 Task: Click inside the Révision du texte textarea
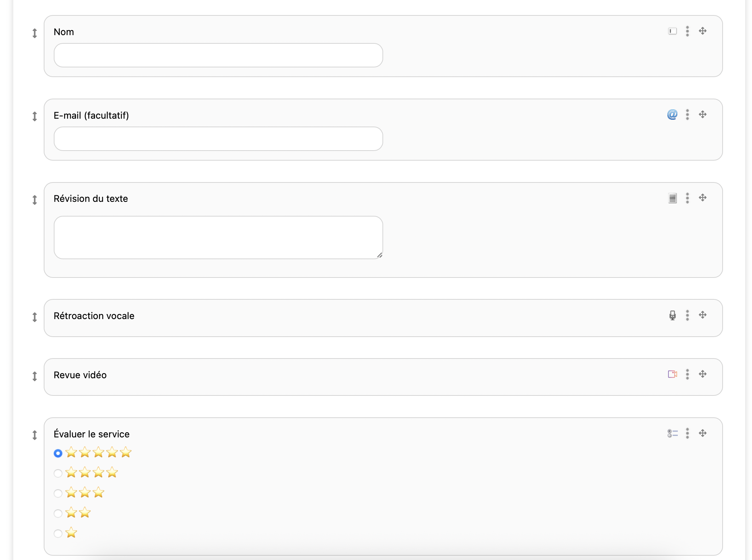[218, 237]
